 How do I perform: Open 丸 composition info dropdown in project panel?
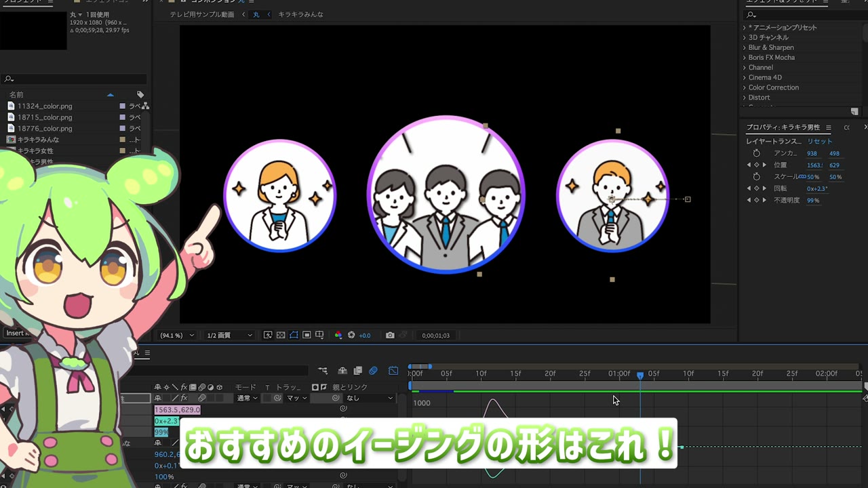(x=80, y=15)
